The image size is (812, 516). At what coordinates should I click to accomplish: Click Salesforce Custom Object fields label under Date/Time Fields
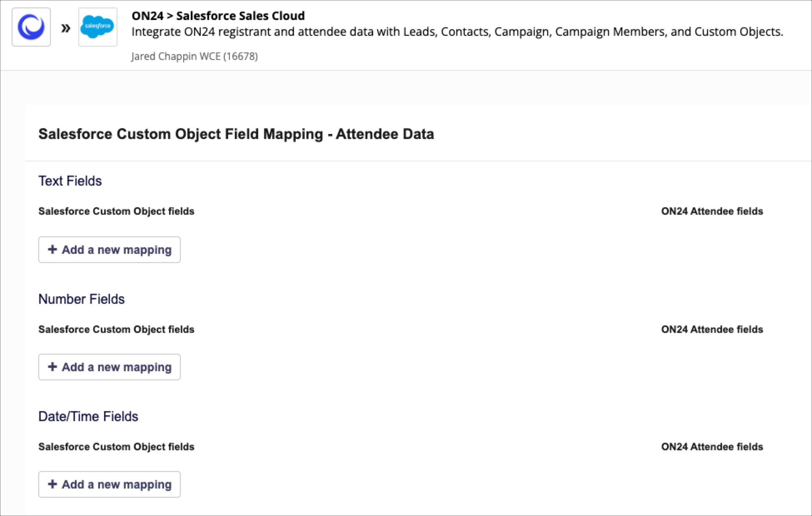[117, 447]
